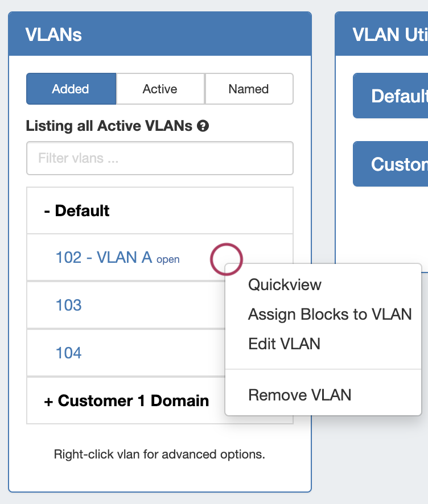This screenshot has height=504, width=428.
Task: Choose Quickview from the context menu
Action: pos(285,285)
